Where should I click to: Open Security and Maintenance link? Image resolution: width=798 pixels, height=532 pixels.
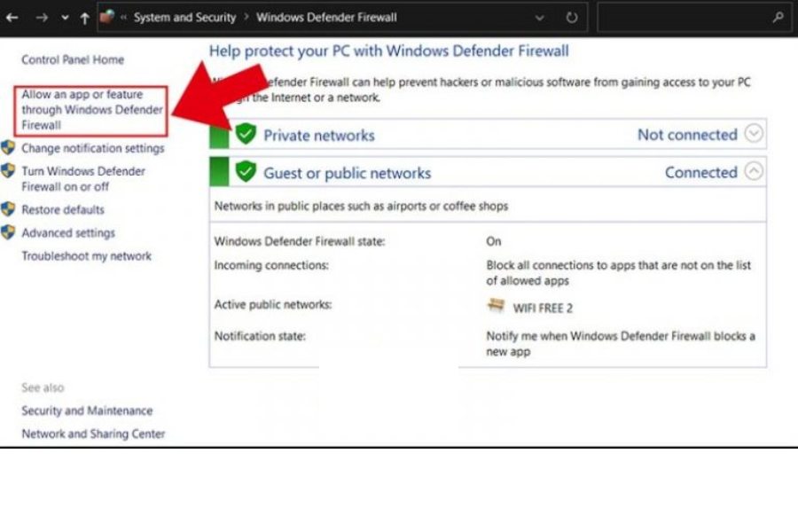click(87, 411)
